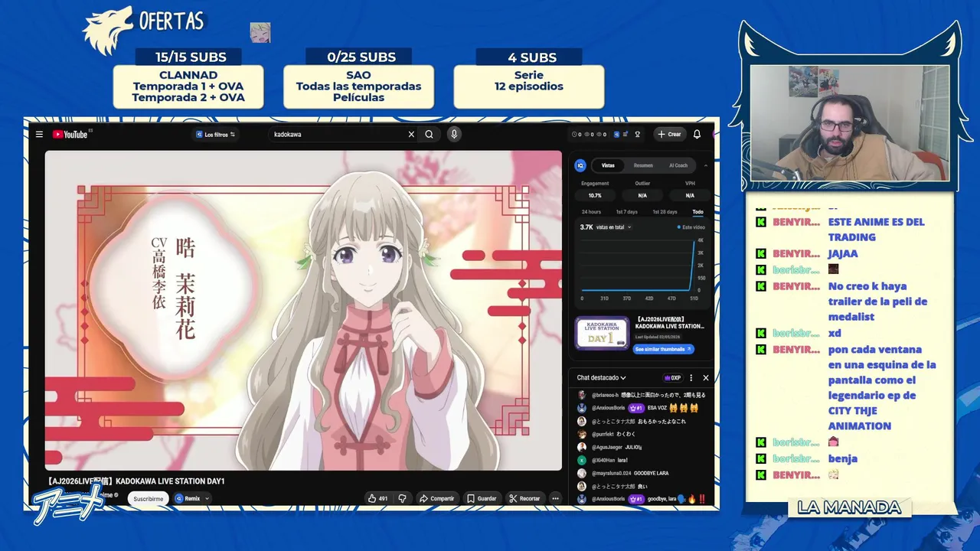Click the video player frame
Screen dimensions: 980x551
[303, 310]
